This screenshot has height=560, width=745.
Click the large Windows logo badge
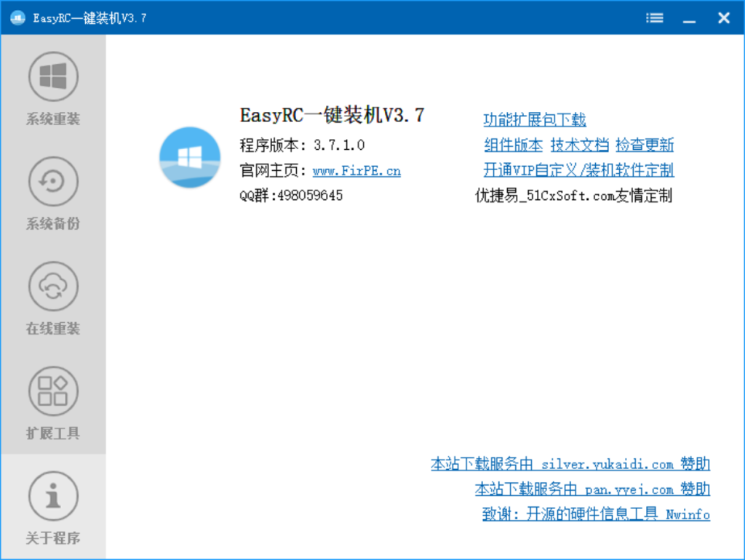189,158
